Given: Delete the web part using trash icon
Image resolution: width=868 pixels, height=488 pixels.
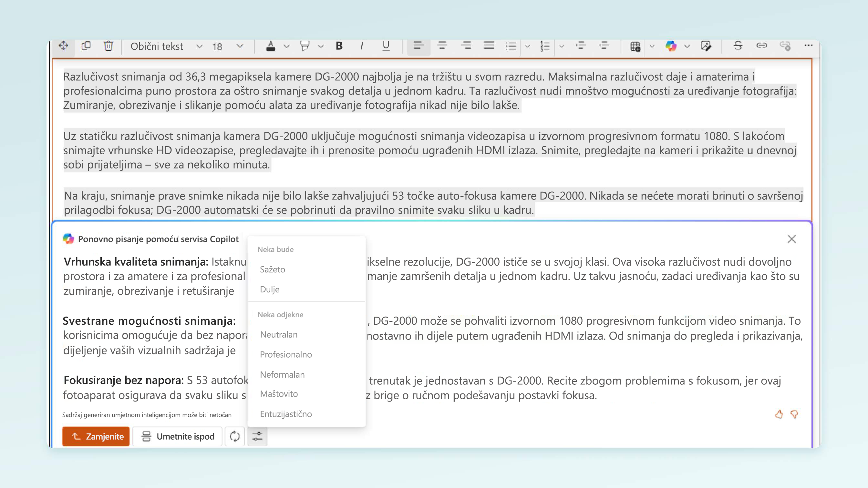Looking at the screenshot, I should click(108, 46).
